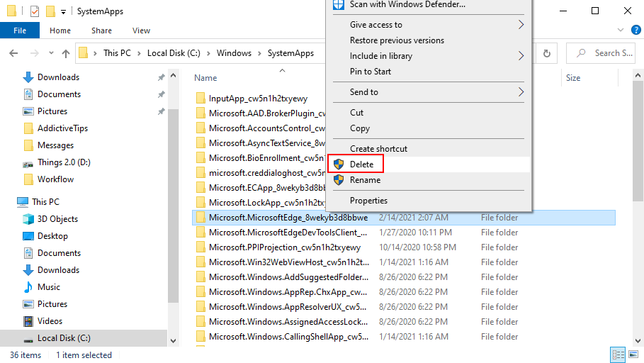Select Delete in the context menu
Image resolution: width=644 pixels, height=363 pixels.
[x=429, y=164]
